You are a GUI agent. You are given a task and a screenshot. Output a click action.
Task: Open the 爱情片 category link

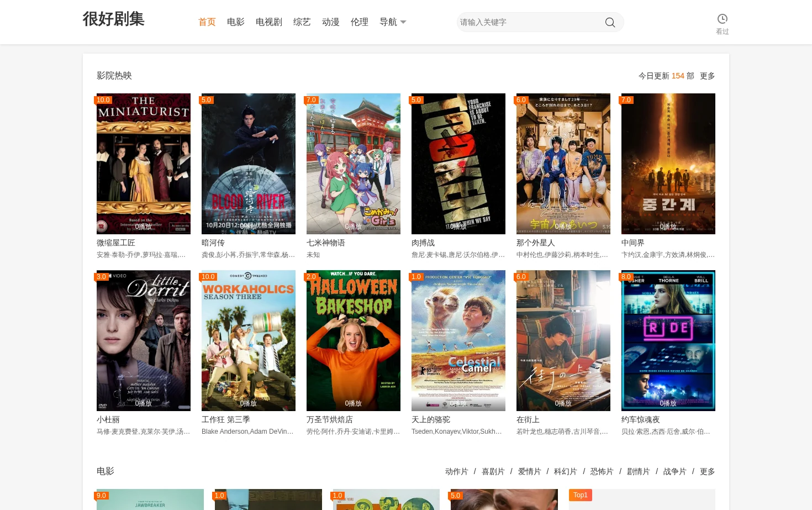click(530, 471)
